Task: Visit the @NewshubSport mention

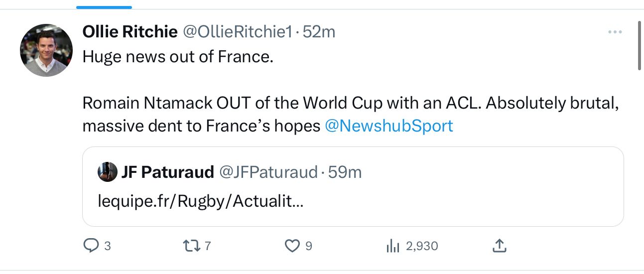Action: pyautogui.click(x=388, y=126)
